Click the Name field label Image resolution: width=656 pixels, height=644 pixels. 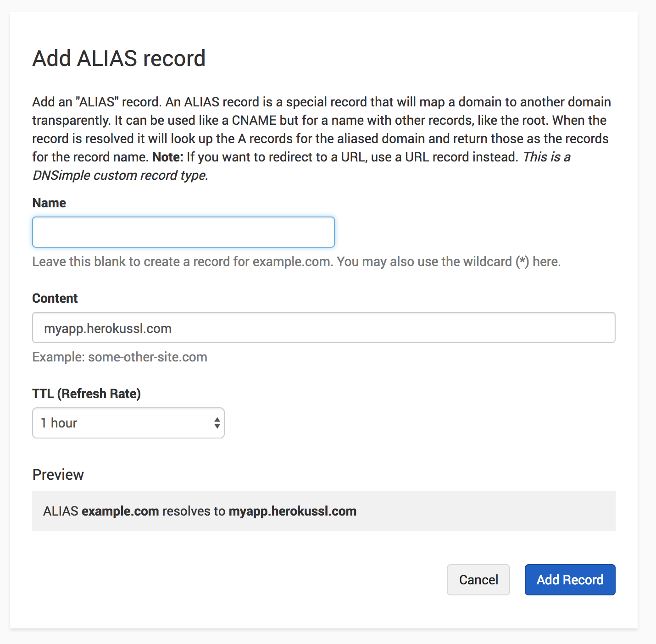[x=49, y=203]
